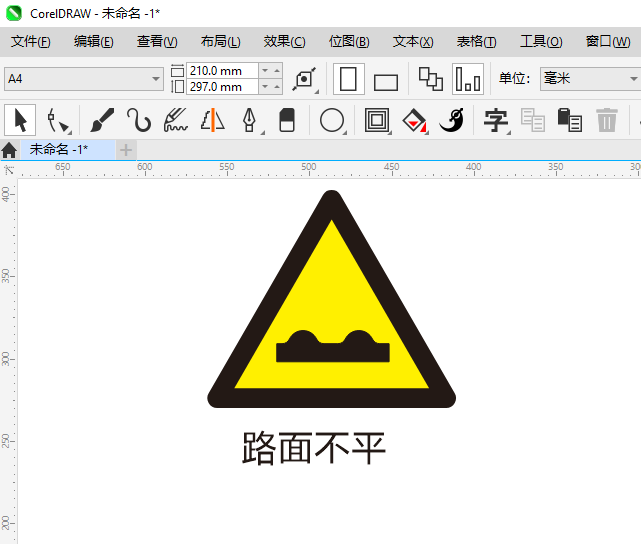Pick the Eraser tool
The image size is (641, 544).
[x=287, y=120]
